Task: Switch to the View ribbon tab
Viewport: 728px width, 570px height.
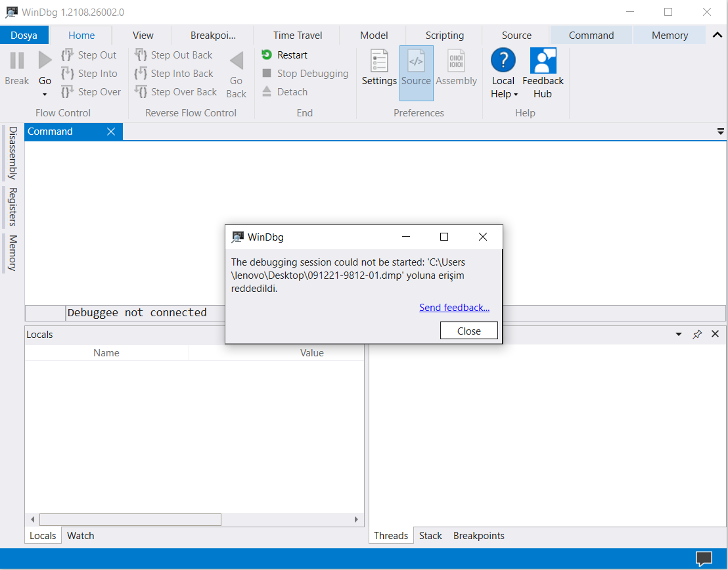Action: click(x=143, y=36)
